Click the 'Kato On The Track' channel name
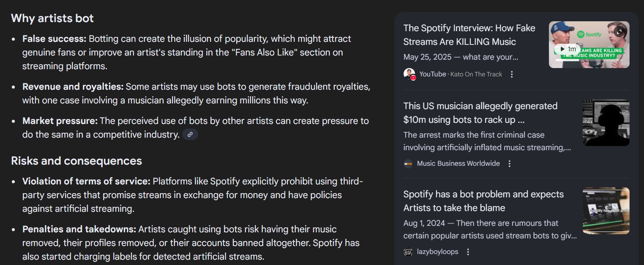644x265 pixels. tap(476, 75)
